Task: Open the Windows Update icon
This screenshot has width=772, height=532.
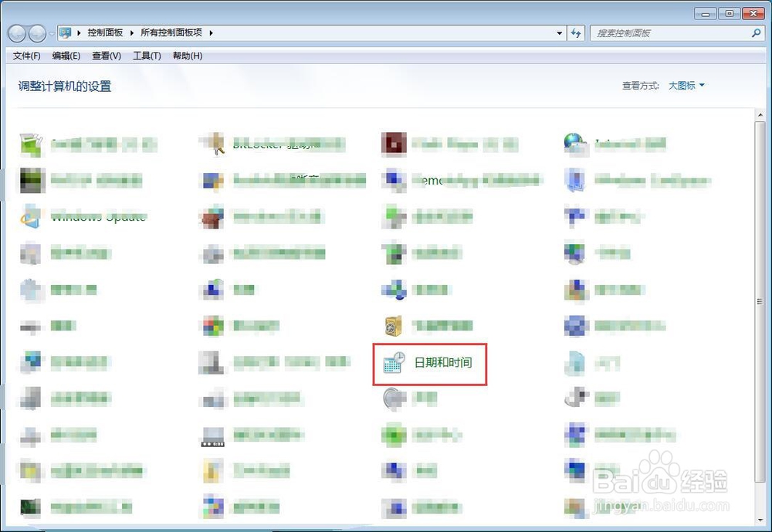Action: tap(31, 217)
